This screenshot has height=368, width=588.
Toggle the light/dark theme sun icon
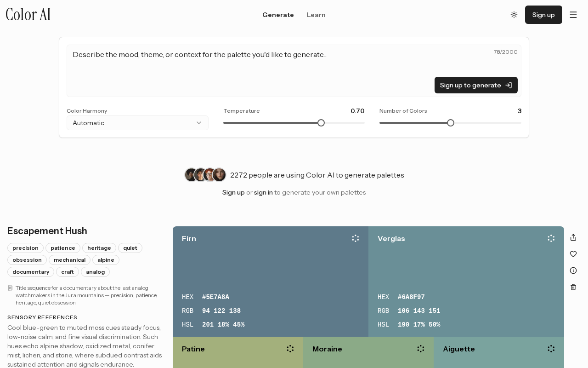(514, 15)
